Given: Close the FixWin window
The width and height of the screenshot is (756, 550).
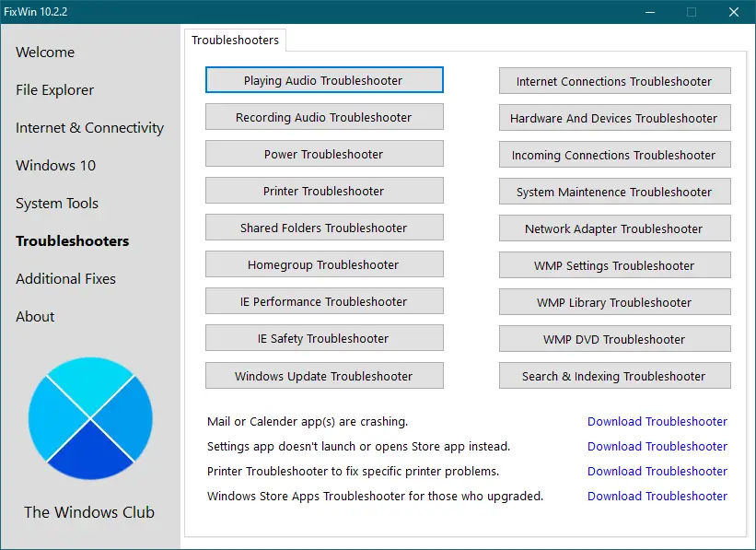Looking at the screenshot, I should click(x=733, y=12).
